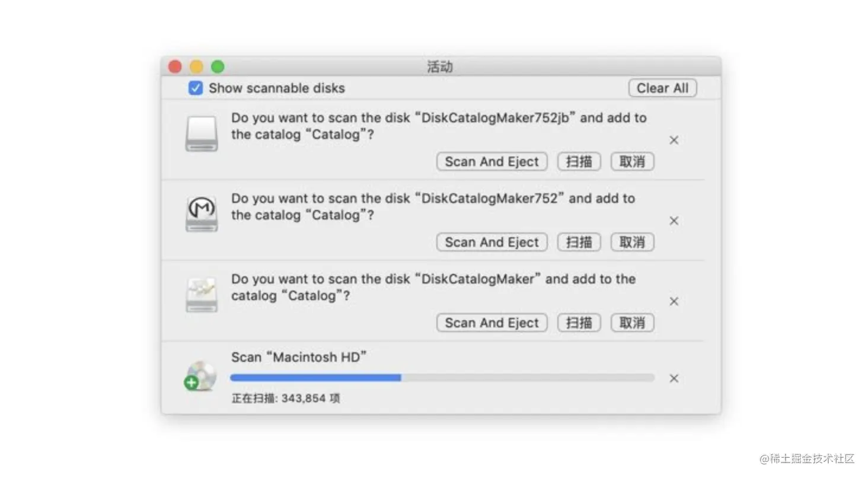This screenshot has width=868, height=478.
Task: Cancel the Macintosh HD scan with X
Action: (674, 378)
